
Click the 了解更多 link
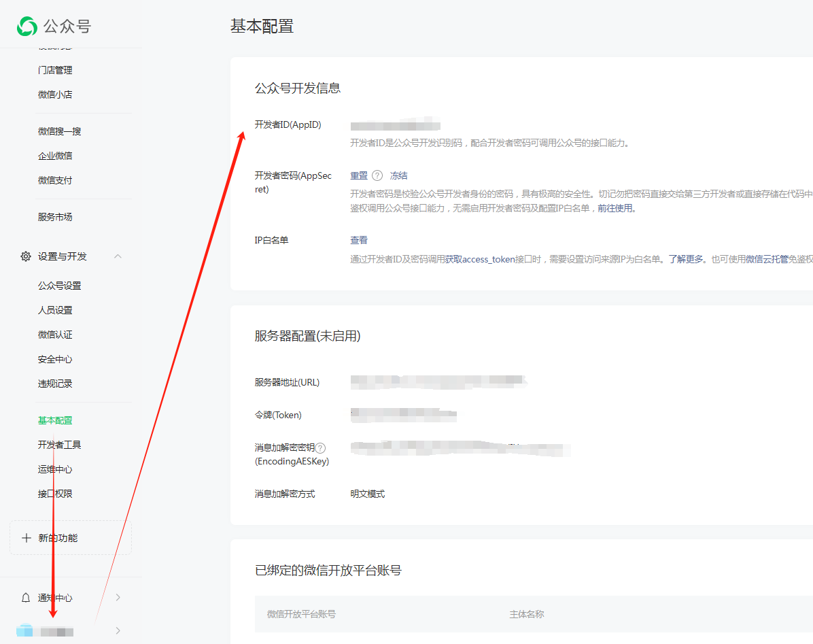[685, 259]
